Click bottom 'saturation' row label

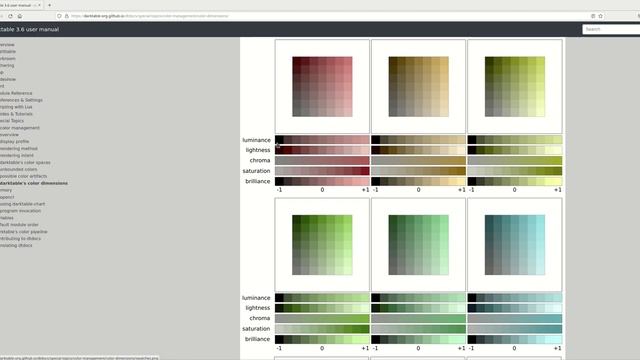(x=256, y=329)
